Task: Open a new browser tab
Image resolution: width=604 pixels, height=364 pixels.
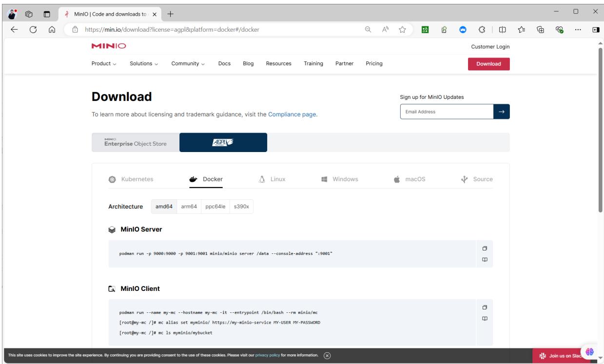Action: click(170, 14)
